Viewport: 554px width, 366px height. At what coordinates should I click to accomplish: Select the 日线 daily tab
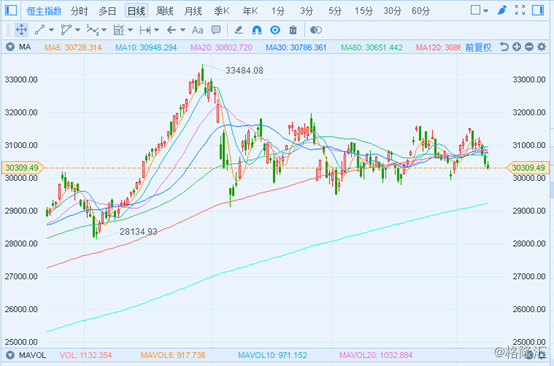(136, 11)
